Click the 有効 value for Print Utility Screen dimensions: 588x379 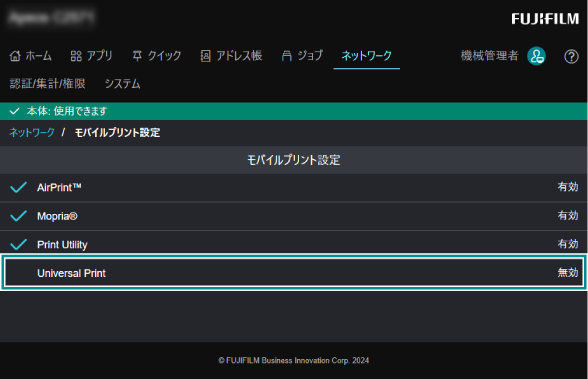pyautogui.click(x=568, y=244)
